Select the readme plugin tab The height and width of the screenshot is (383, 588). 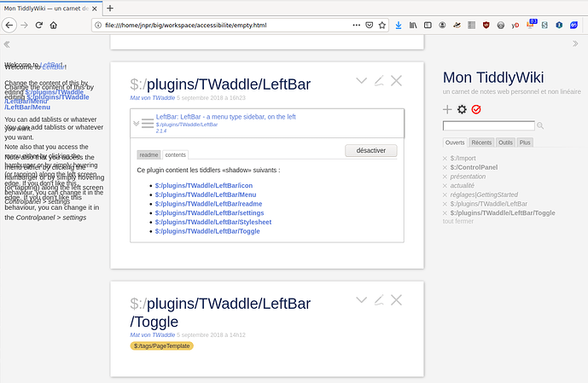tap(148, 154)
